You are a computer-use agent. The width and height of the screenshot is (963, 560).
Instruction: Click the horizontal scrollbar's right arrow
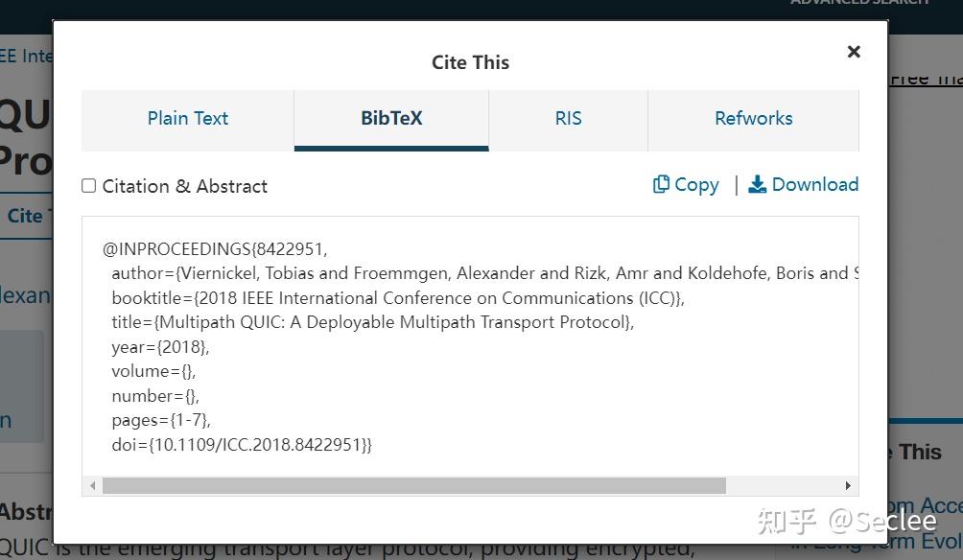(848, 486)
